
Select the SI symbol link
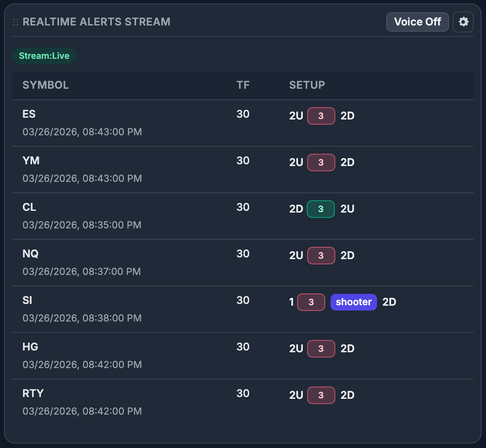pos(27,300)
